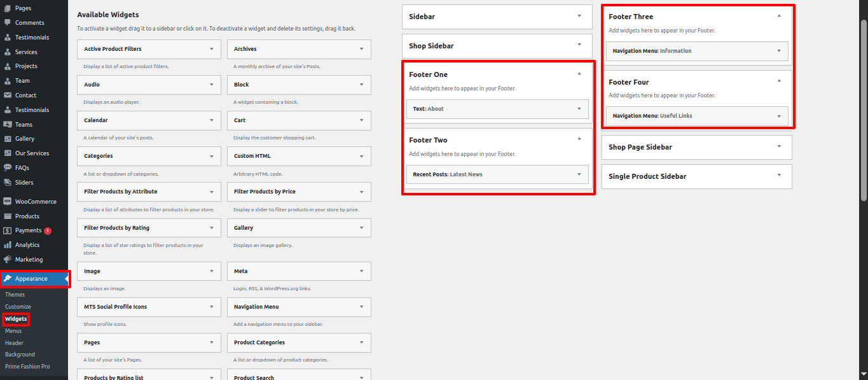Image resolution: width=868 pixels, height=380 pixels.
Task: Open the Prime Fashion Pro link
Action: click(x=27, y=367)
